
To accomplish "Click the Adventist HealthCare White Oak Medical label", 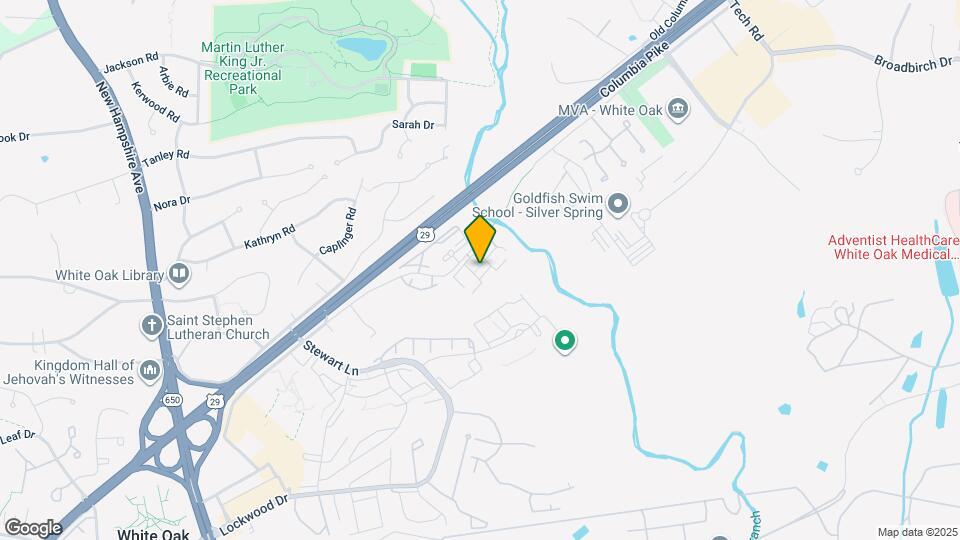I will (x=893, y=247).
